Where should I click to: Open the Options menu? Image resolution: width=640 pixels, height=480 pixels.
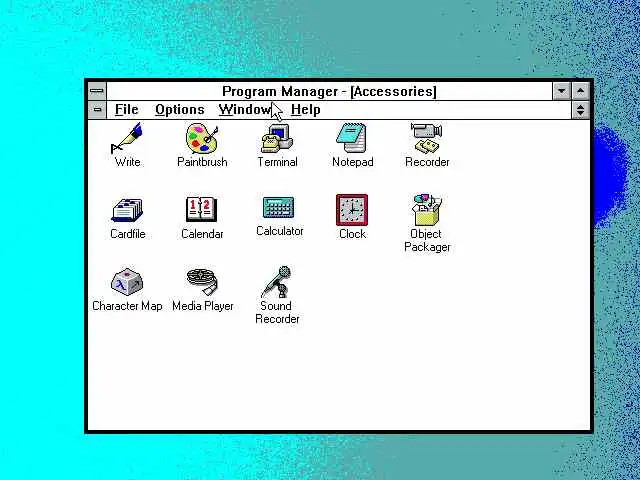tap(180, 109)
